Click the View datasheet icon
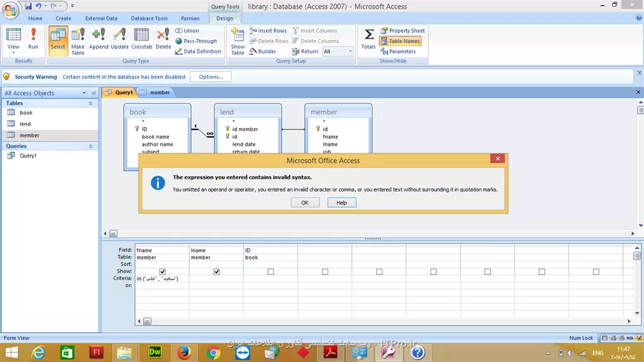This screenshot has width=644, height=362. coord(13,35)
